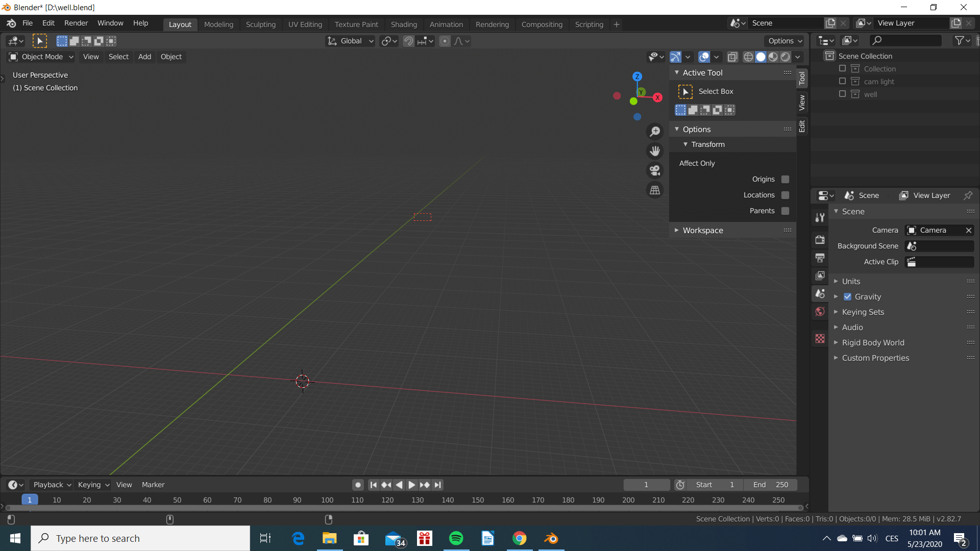Expand the Units section
Image resolution: width=980 pixels, height=551 pixels.
[x=837, y=281]
